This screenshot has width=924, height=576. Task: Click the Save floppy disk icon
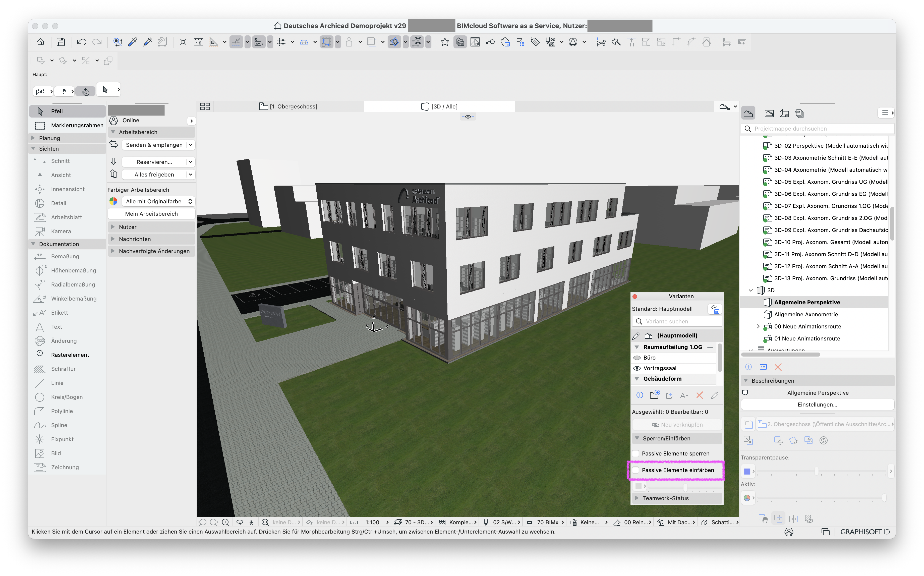tap(61, 42)
